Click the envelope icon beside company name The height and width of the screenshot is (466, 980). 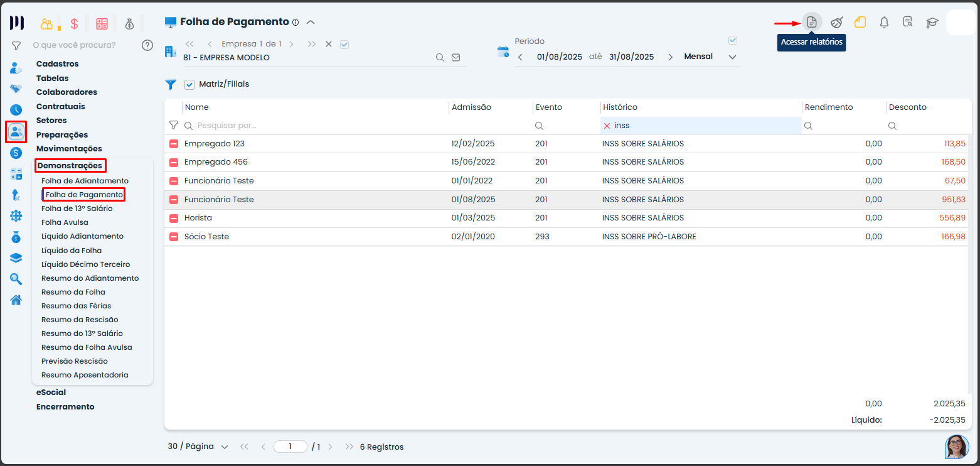(x=456, y=58)
